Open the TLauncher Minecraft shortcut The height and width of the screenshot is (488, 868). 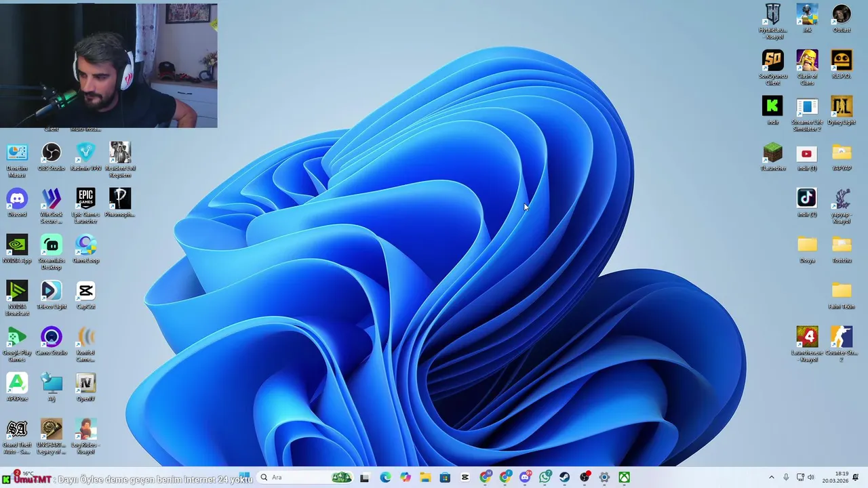pyautogui.click(x=772, y=157)
